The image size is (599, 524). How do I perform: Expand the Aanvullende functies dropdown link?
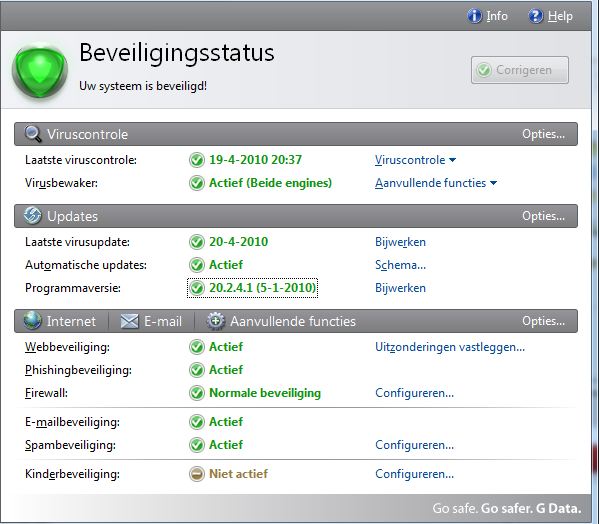[436, 183]
